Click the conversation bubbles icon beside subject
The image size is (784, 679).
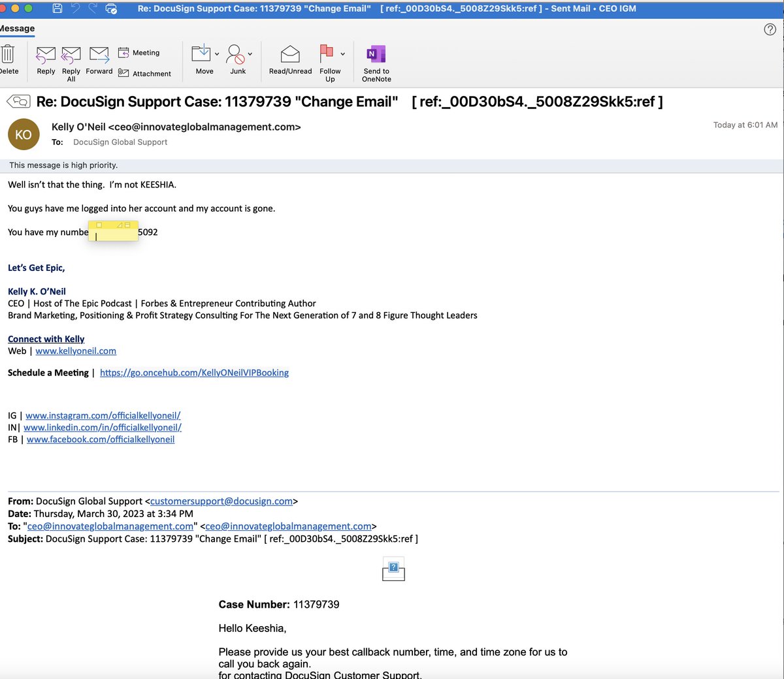click(18, 101)
